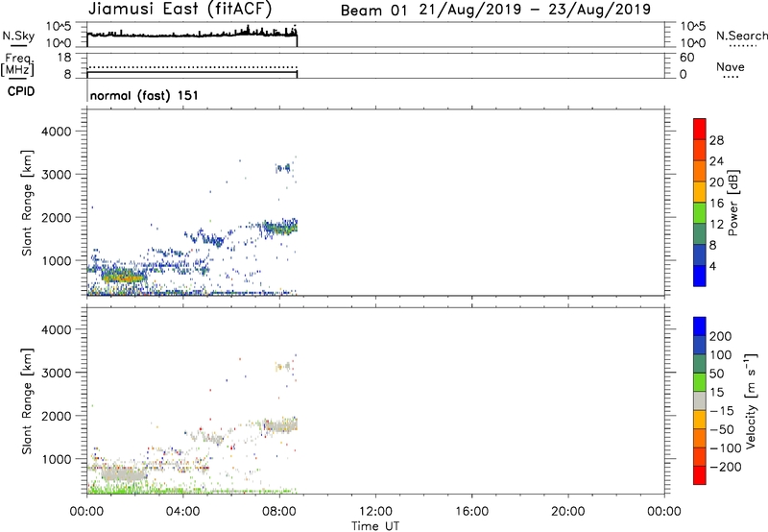Pick the 100–200 m/s dark blue Velocity swatch

click(x=700, y=345)
